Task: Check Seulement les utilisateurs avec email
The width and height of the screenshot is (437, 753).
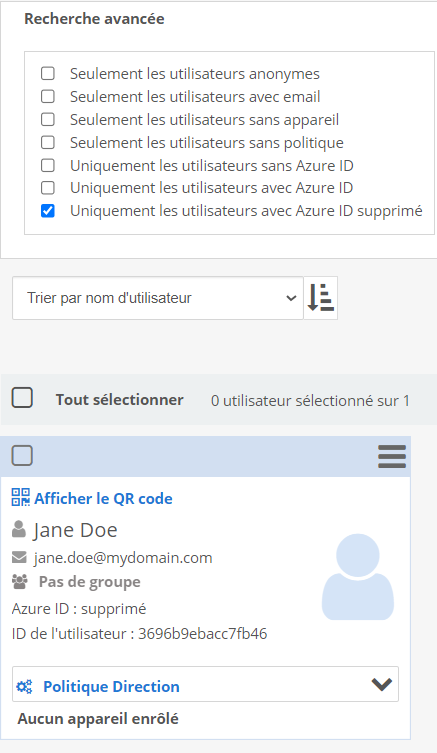Action: (x=48, y=97)
